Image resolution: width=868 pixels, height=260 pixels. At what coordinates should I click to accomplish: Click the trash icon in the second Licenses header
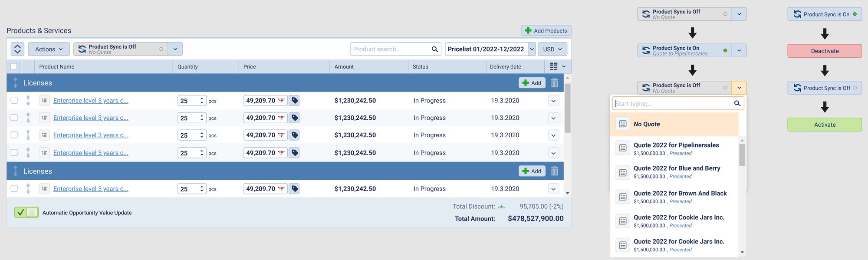coord(555,171)
